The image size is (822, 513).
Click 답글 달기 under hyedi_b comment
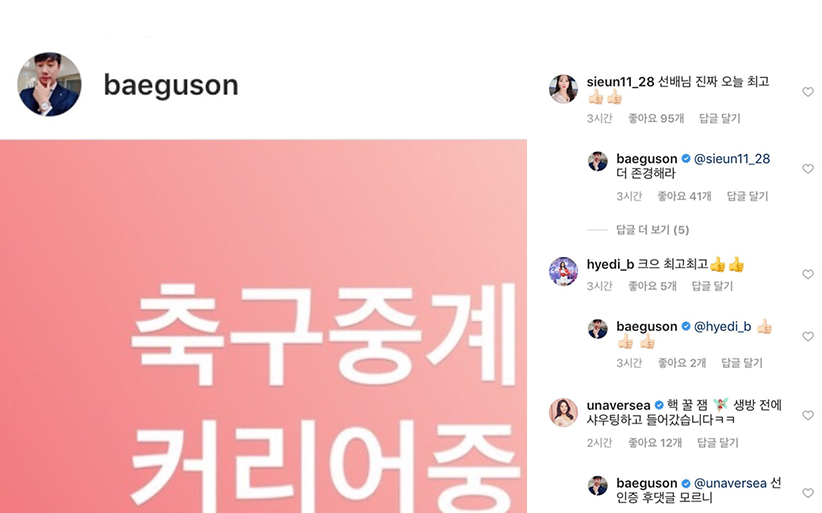pyautogui.click(x=712, y=286)
